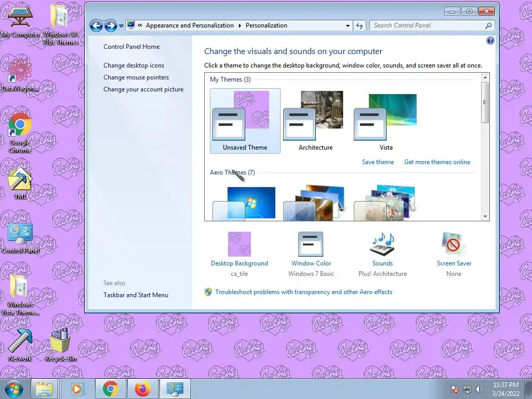Open Google Chrome desktop shortcut

point(20,133)
